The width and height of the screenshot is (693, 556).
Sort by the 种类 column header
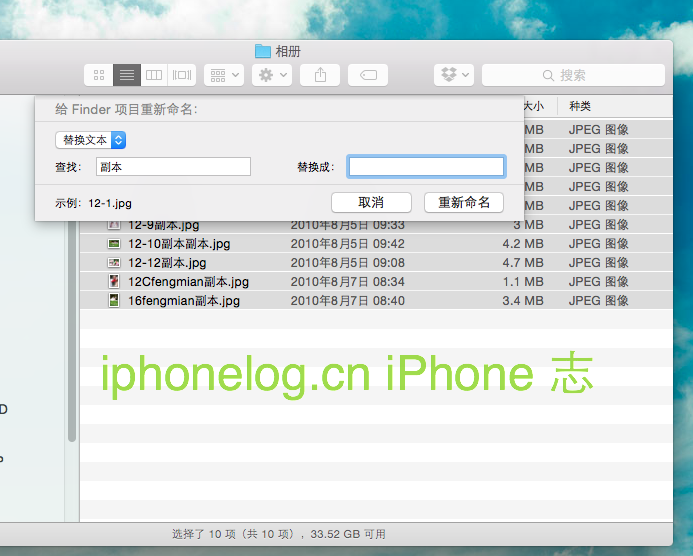point(580,106)
